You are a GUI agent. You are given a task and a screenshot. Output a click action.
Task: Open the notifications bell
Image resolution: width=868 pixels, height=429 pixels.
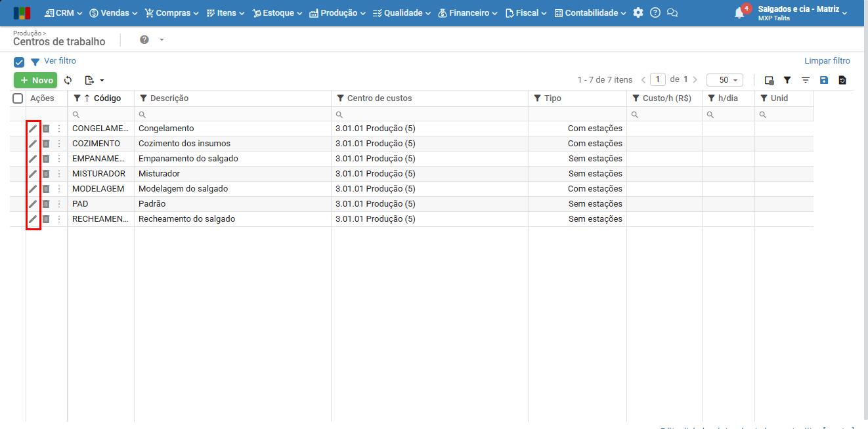739,13
